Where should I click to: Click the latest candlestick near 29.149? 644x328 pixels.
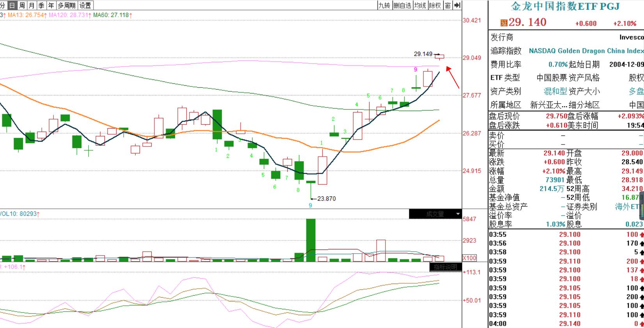[440, 57]
